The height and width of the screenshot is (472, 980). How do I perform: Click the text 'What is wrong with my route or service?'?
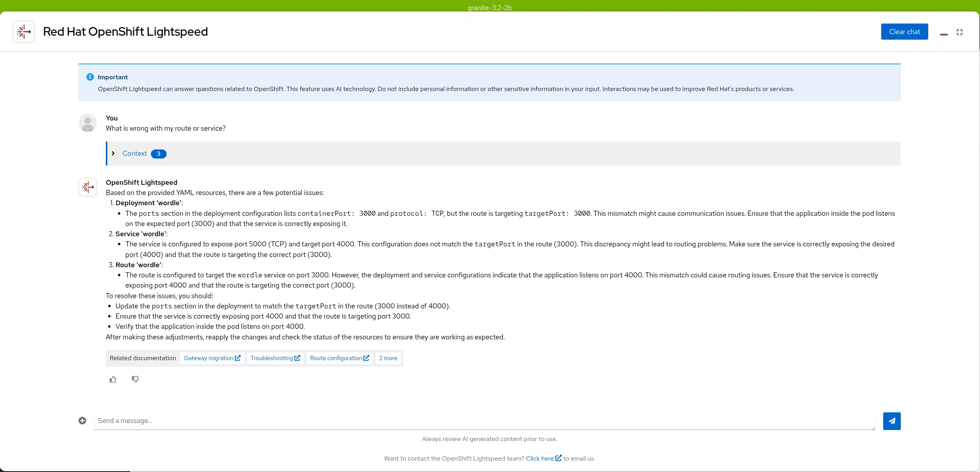coord(165,128)
